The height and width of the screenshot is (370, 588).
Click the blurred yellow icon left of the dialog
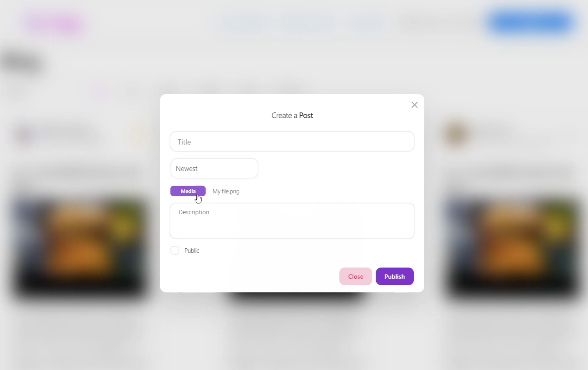[136, 135]
